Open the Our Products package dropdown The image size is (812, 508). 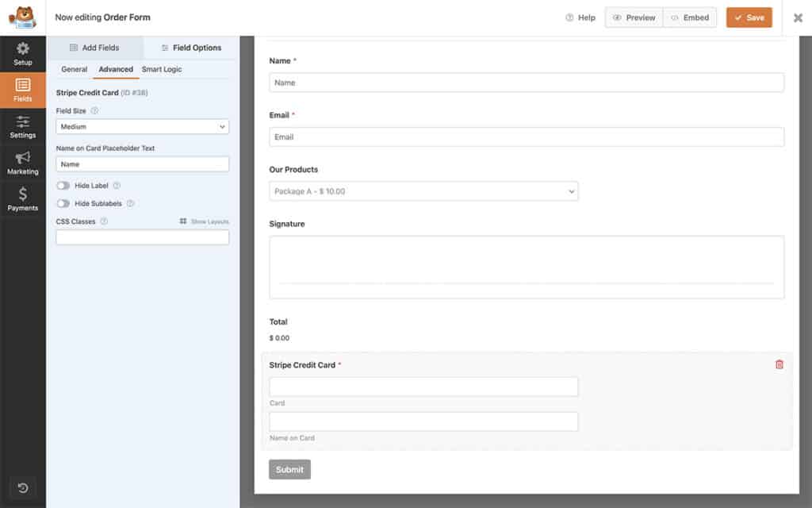(424, 190)
